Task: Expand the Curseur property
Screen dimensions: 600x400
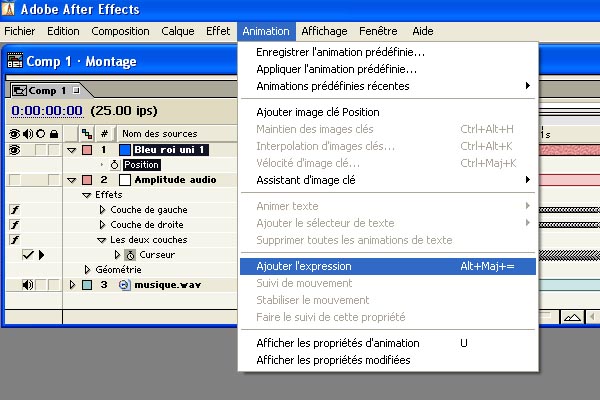Action: click(117, 255)
